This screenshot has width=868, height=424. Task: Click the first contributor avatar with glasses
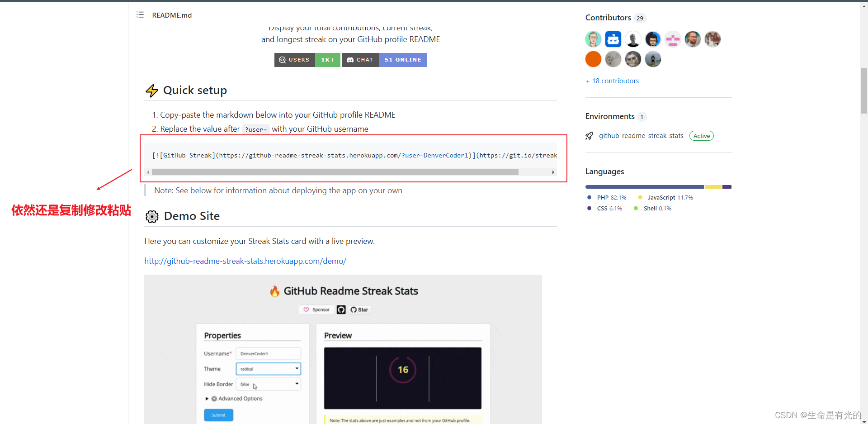pos(593,39)
